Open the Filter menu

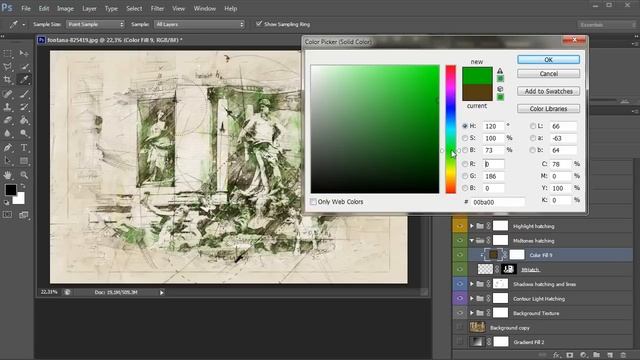157,8
